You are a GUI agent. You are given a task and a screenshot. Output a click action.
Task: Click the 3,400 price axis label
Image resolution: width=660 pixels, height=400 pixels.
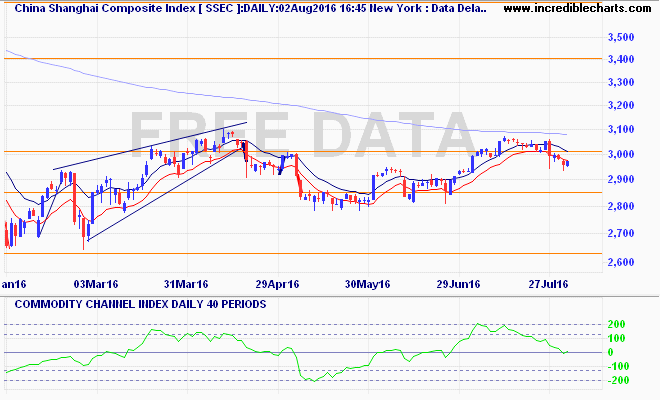(621, 59)
